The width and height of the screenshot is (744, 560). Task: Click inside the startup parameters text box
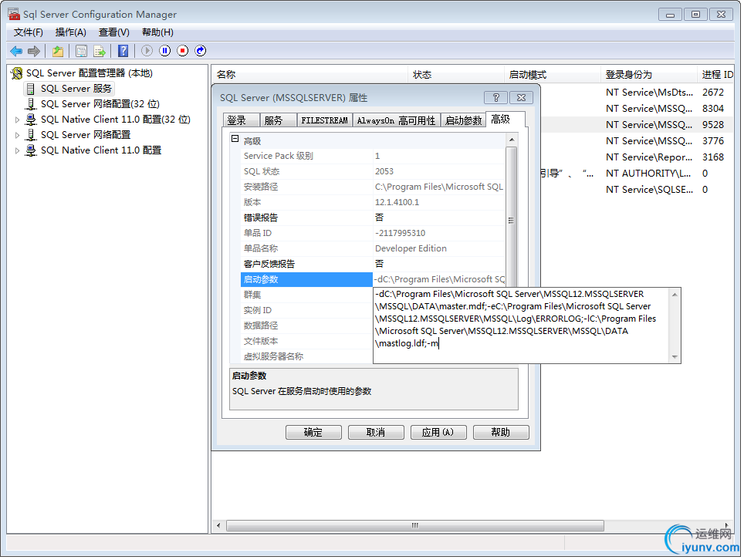point(522,326)
